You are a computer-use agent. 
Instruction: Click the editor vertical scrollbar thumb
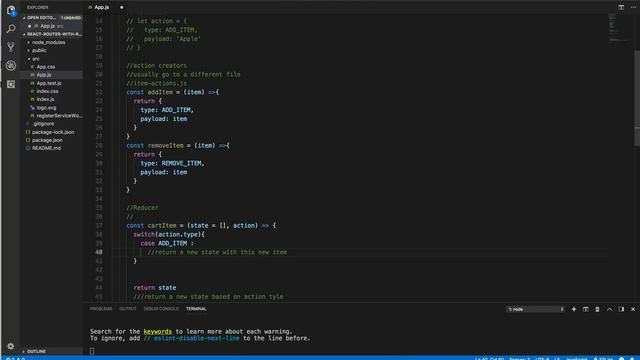637,98
